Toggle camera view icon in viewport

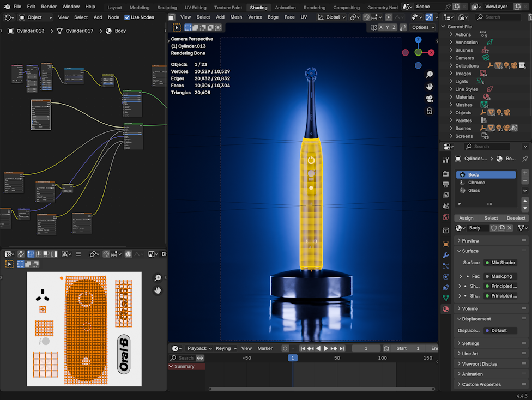click(x=430, y=99)
